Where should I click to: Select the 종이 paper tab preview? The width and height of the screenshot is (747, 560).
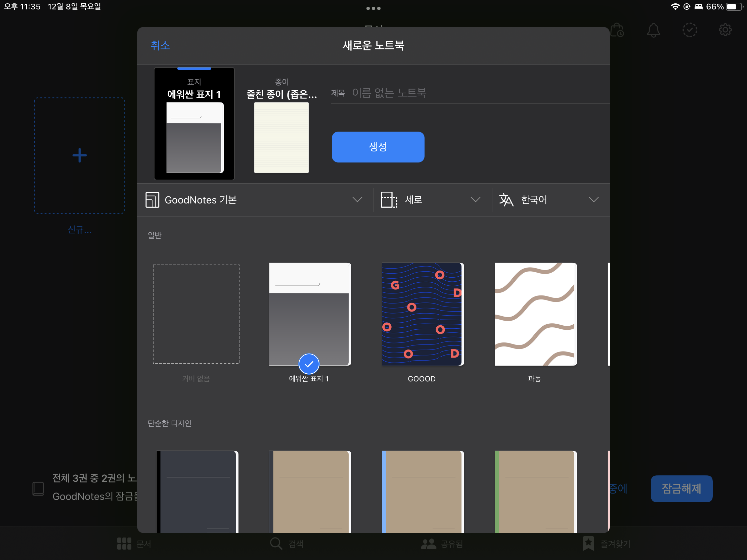(281, 125)
